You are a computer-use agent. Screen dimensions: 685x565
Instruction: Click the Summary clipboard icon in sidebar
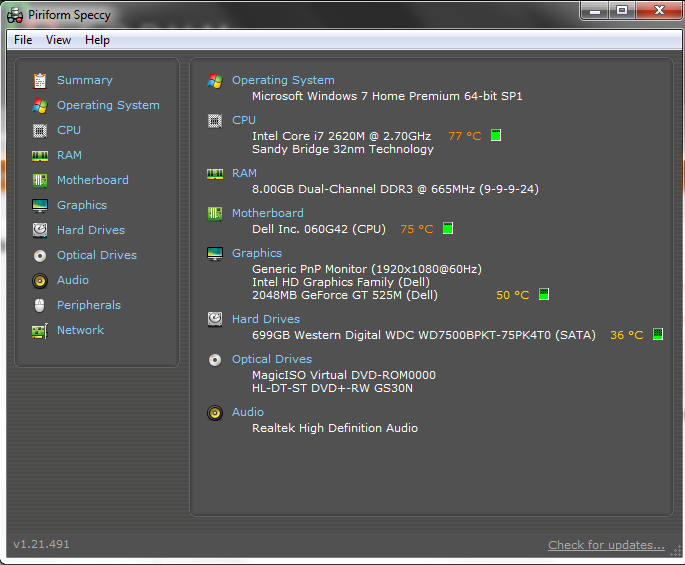coord(40,80)
